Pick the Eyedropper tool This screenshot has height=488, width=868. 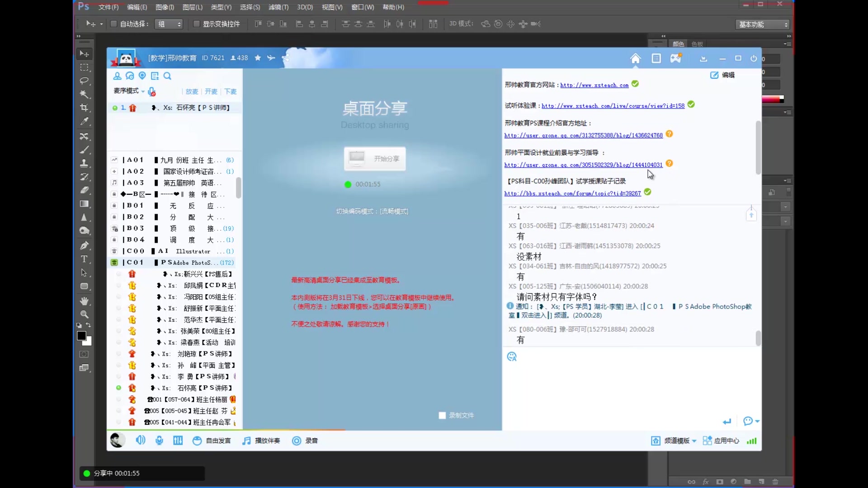pyautogui.click(x=85, y=121)
